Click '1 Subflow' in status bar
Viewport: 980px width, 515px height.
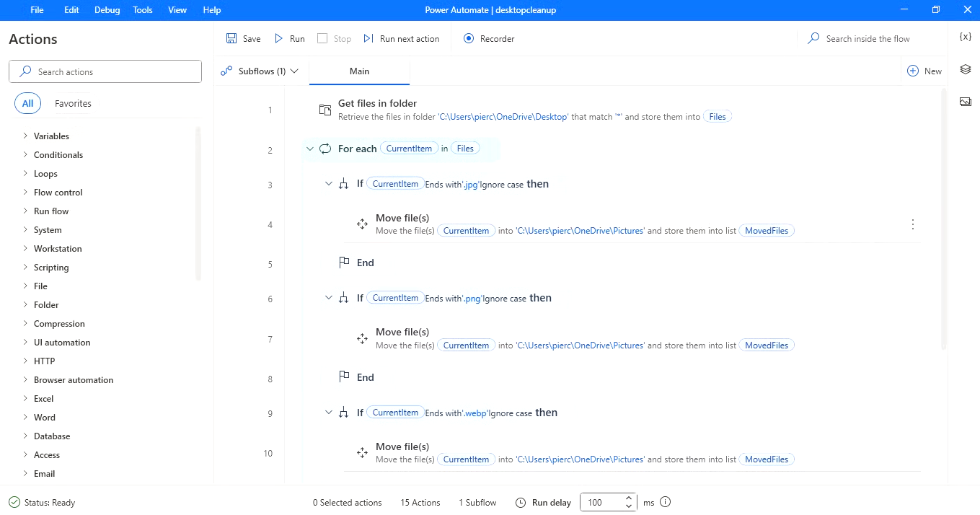tap(477, 503)
